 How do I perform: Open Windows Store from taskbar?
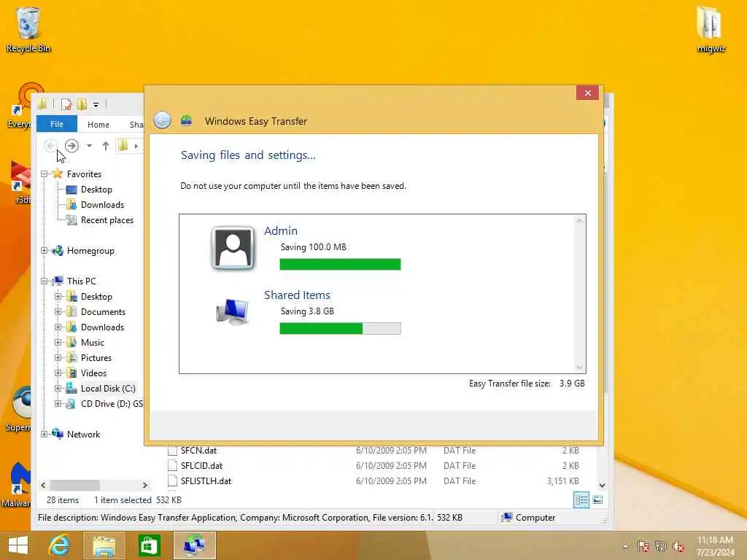(x=149, y=545)
